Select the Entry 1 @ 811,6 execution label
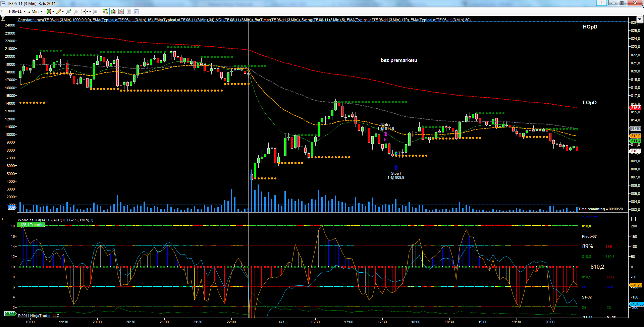644x327 pixels. point(386,126)
